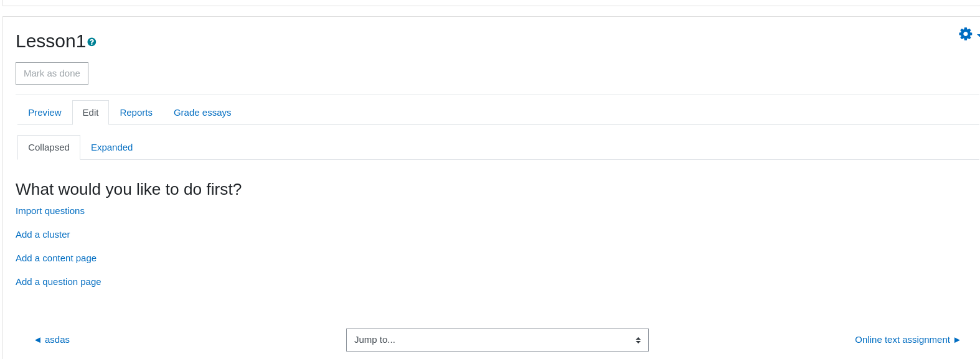
Task: Click the Mark as done button
Action: (52, 73)
